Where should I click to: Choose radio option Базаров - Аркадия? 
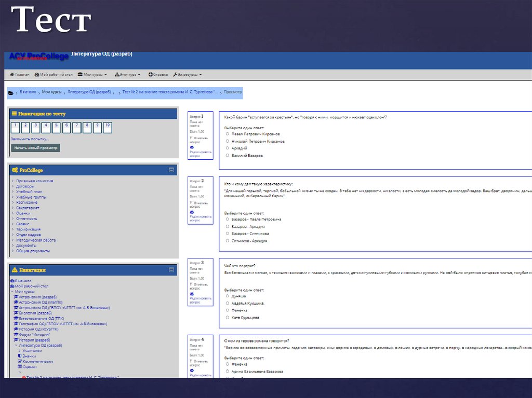228,226
